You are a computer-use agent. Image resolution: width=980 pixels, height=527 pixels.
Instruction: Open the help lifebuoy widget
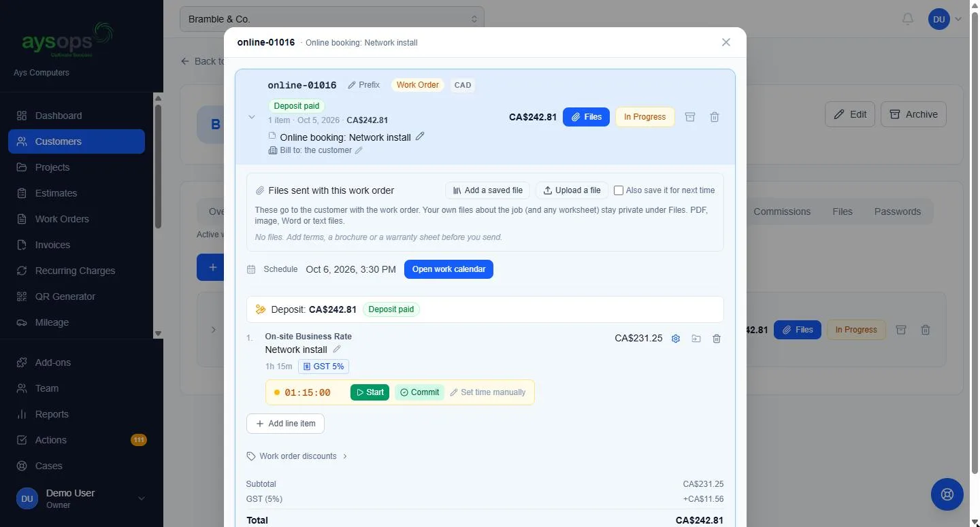click(x=947, y=494)
